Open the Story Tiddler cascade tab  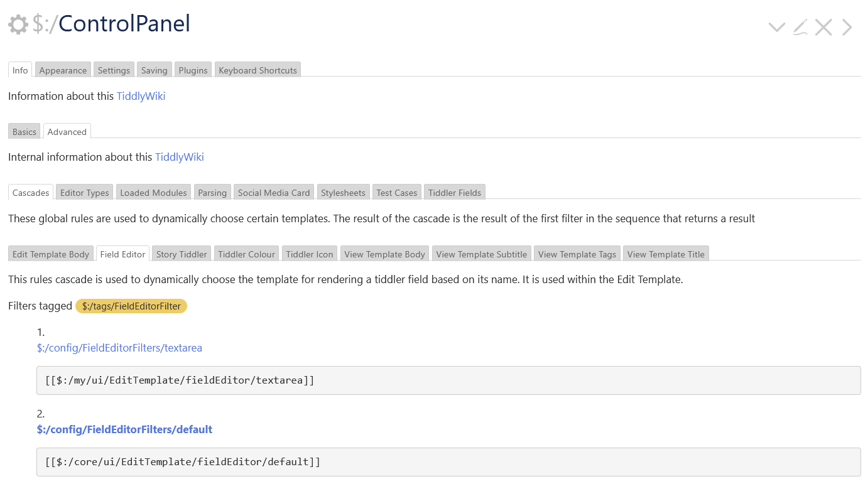coord(182,254)
